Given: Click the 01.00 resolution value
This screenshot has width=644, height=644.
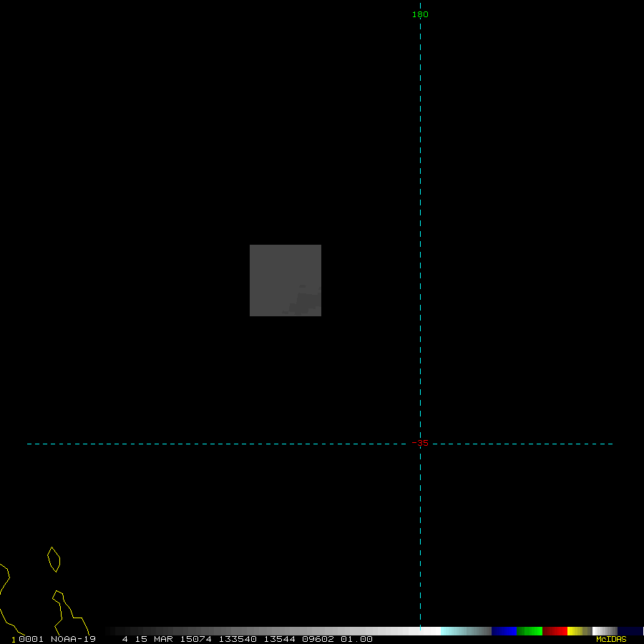Looking at the screenshot, I should point(356,639).
